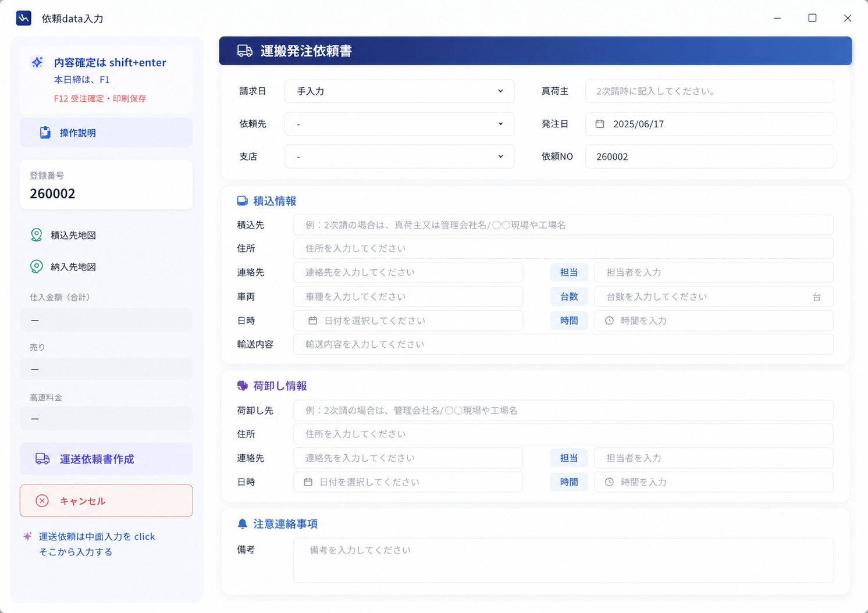Open the 操作説明 button
868x613 pixels.
(106, 133)
